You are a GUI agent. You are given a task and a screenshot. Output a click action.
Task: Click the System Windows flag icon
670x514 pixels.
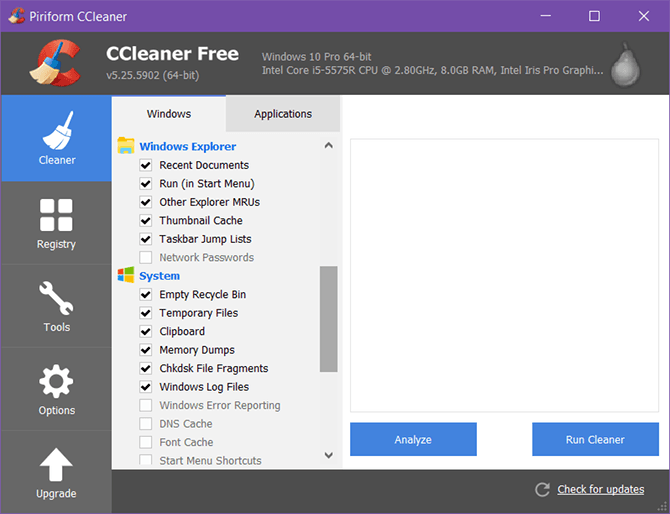click(x=126, y=275)
